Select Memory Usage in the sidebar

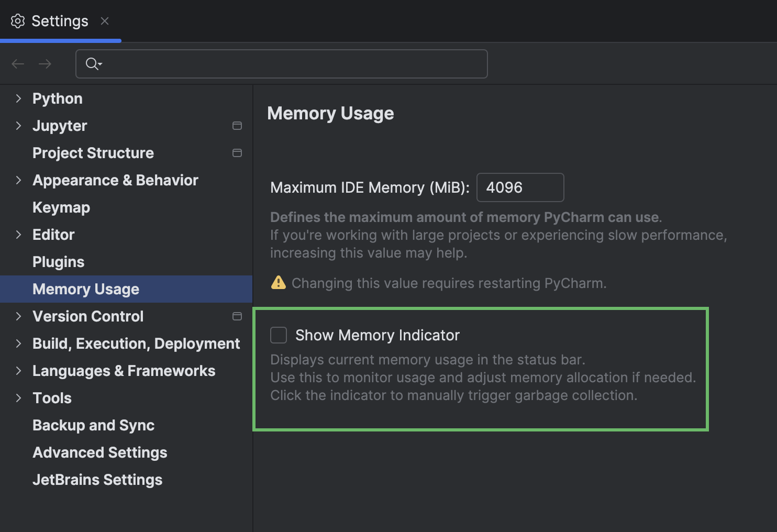coord(85,289)
